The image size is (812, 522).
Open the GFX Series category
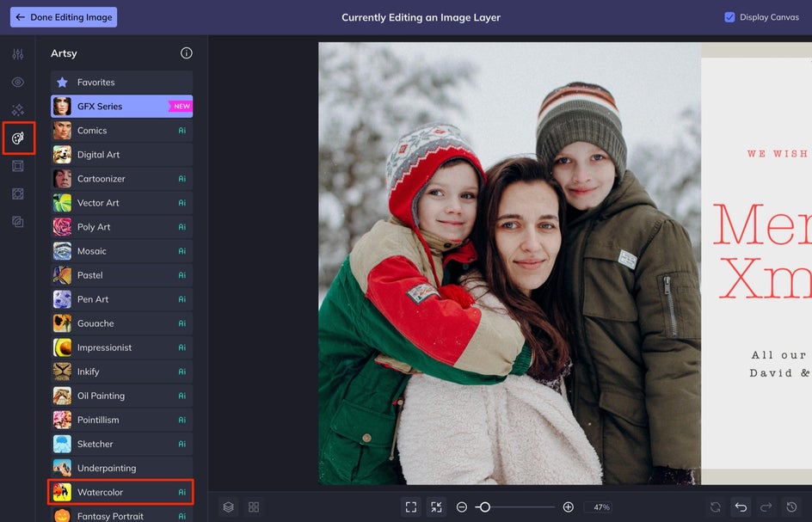[121, 107]
